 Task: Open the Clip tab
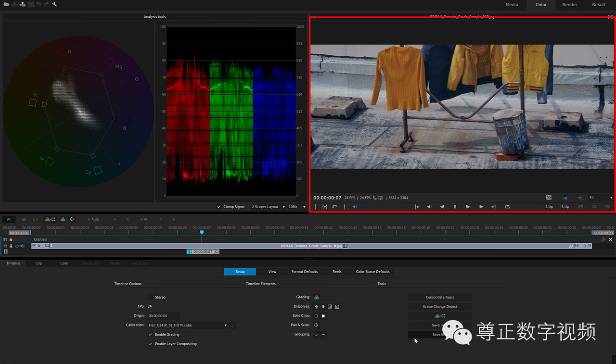(38, 264)
